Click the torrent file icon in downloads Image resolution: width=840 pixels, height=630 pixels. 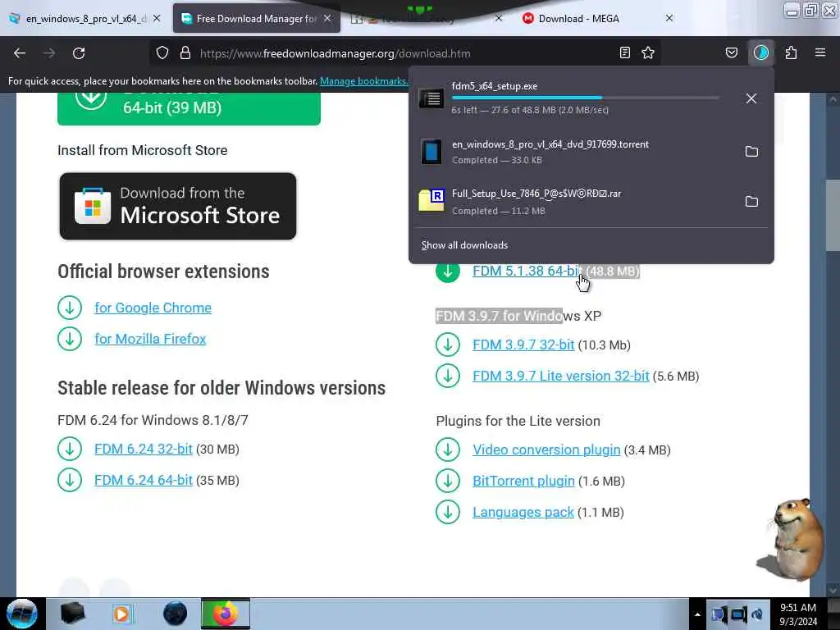(431, 152)
